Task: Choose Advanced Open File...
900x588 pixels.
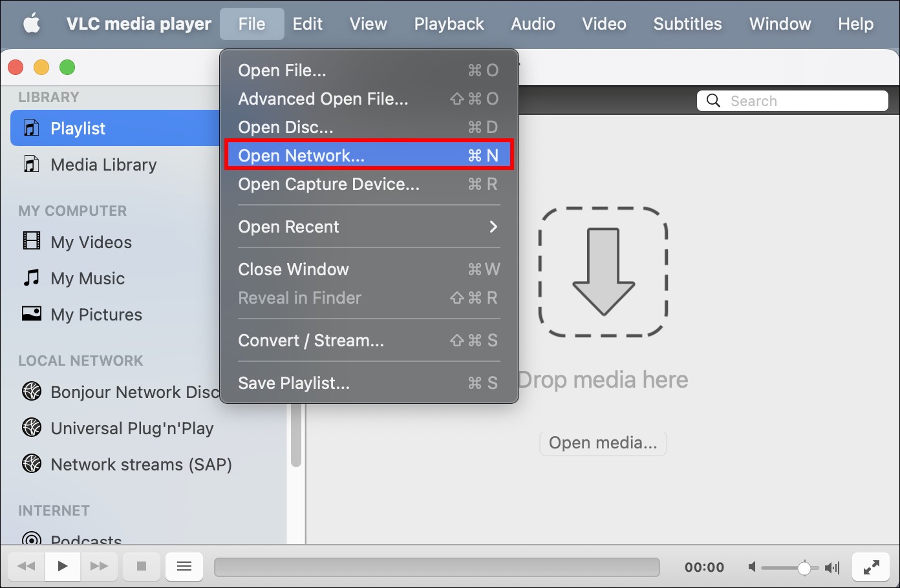Action: click(369, 99)
